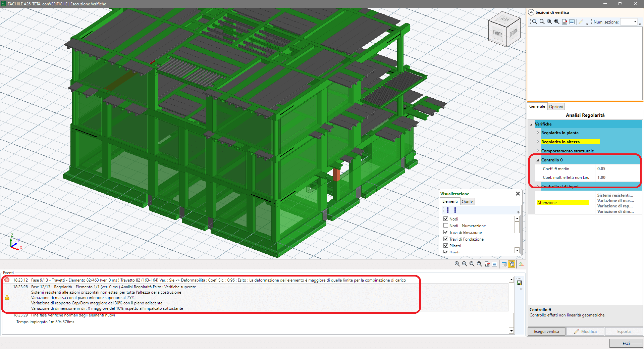Open view settings window icon
Viewport: 644px width, 349px height.
pyautogui.click(x=504, y=264)
